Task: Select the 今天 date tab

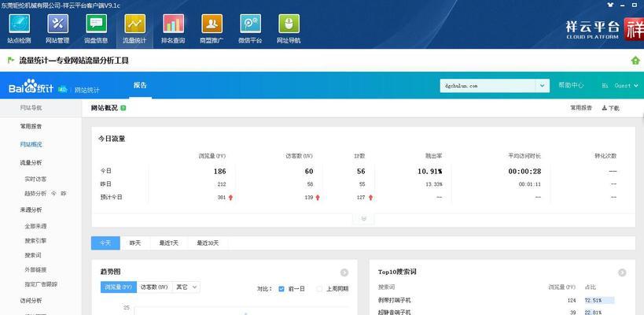Action: (x=105, y=243)
